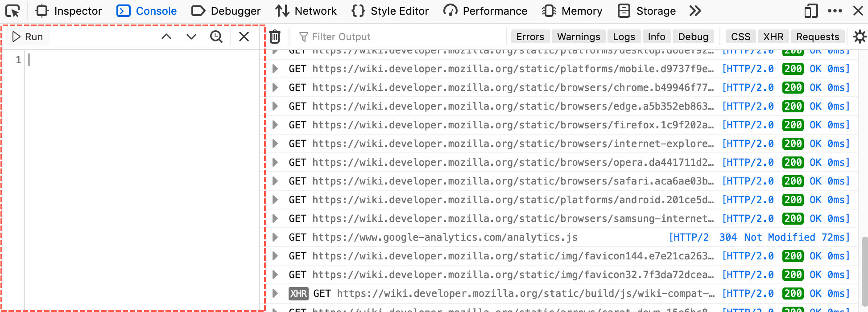868x312 pixels.
Task: Open the Style Editor tab
Action: coord(390,11)
